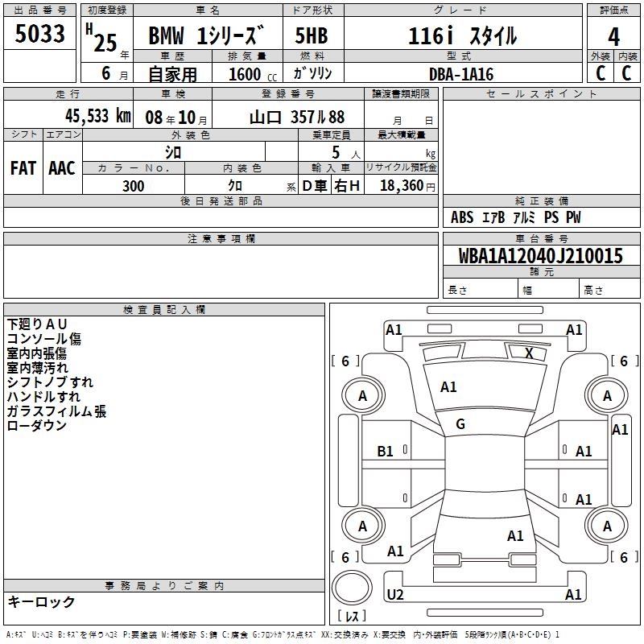Click the G mark on the car roof
Image resolution: width=644 pixels, height=644 pixels.
point(460,424)
